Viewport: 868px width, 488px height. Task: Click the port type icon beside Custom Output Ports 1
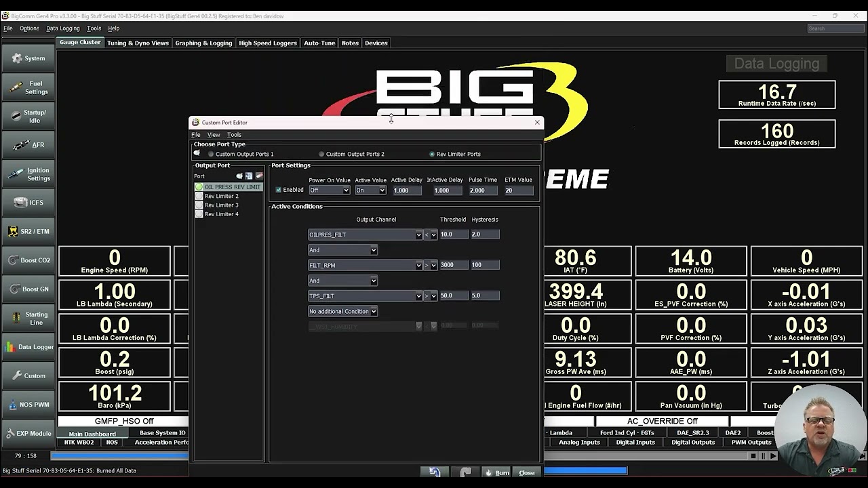[x=197, y=153]
